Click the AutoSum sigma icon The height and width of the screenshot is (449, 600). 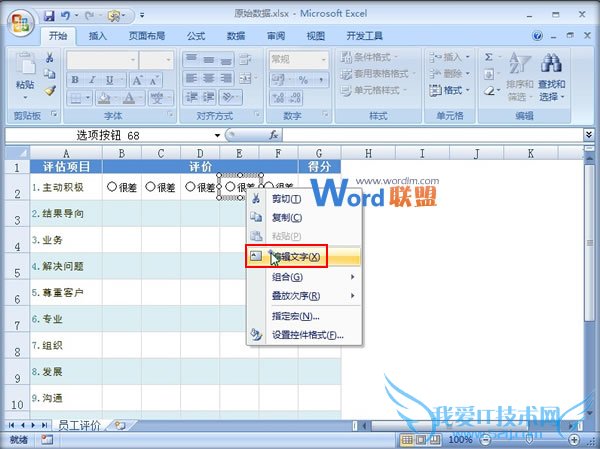tap(489, 57)
